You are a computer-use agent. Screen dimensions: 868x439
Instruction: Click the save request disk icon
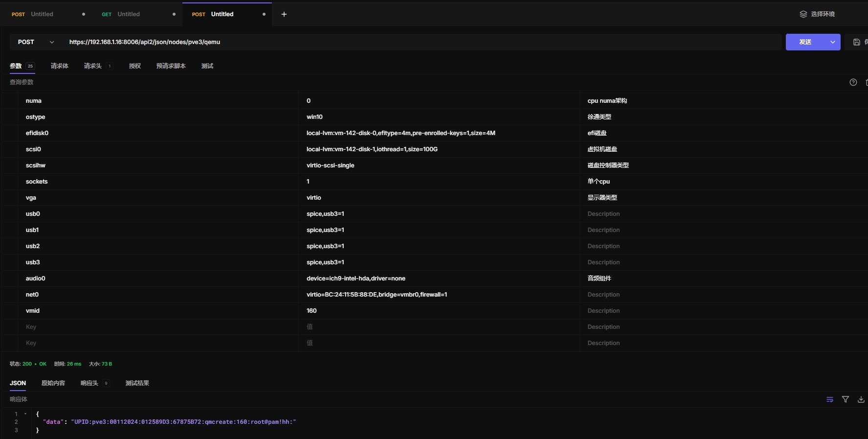coord(856,42)
